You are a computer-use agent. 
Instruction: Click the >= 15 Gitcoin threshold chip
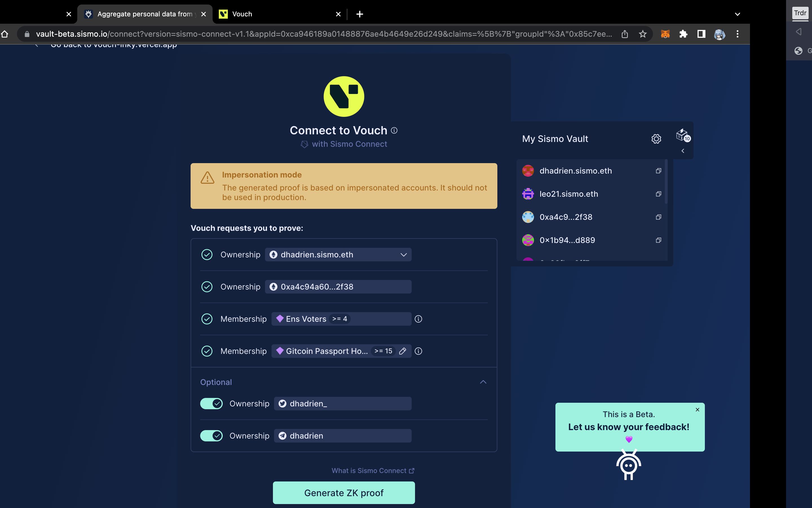383,351
